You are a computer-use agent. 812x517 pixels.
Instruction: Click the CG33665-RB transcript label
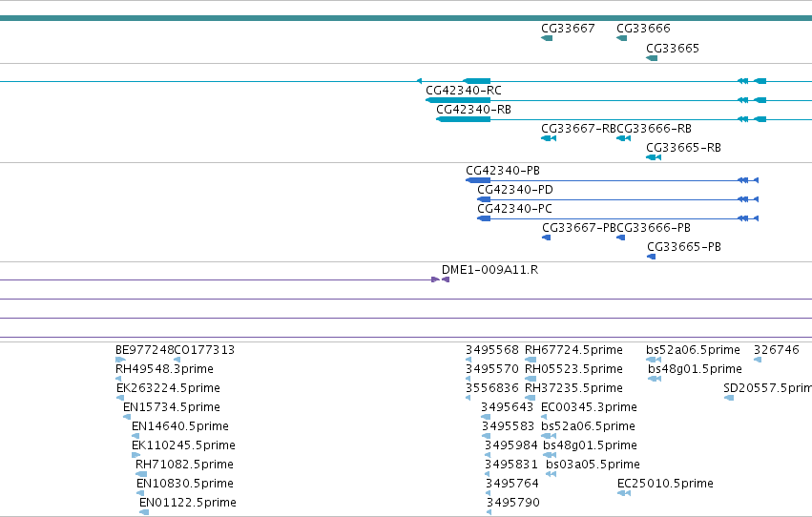click(683, 148)
